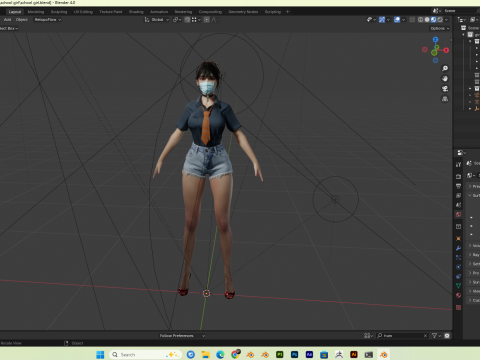The image size is (480, 360).
Task: Switch to solid viewport shading
Action: point(427,20)
